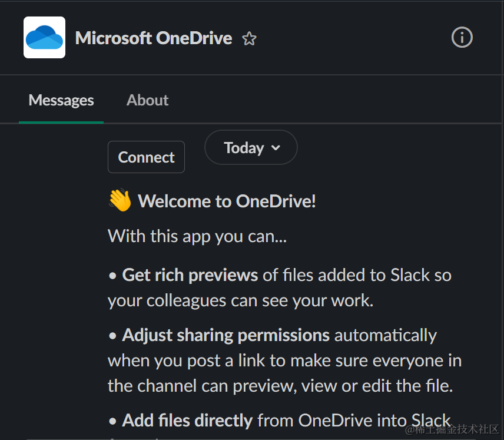Click the "With this app you can..." line
Screen dimensions: 504x440
coord(197,236)
